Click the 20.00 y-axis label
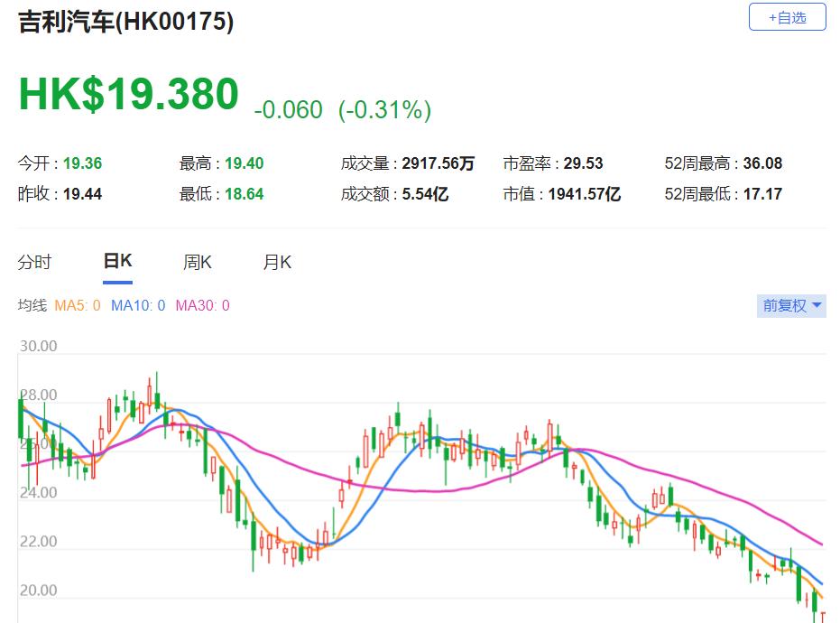The image size is (840, 623). (x=38, y=590)
